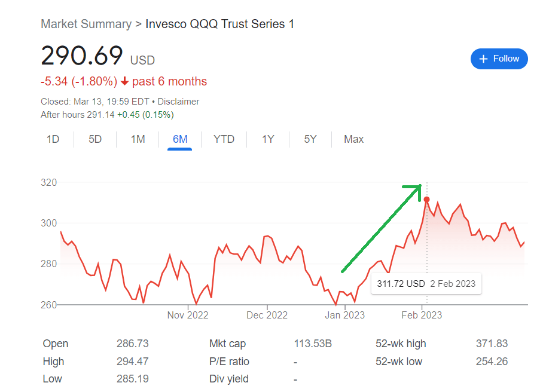Click the plus icon on Follow button
546x392 pixels.
click(x=484, y=59)
